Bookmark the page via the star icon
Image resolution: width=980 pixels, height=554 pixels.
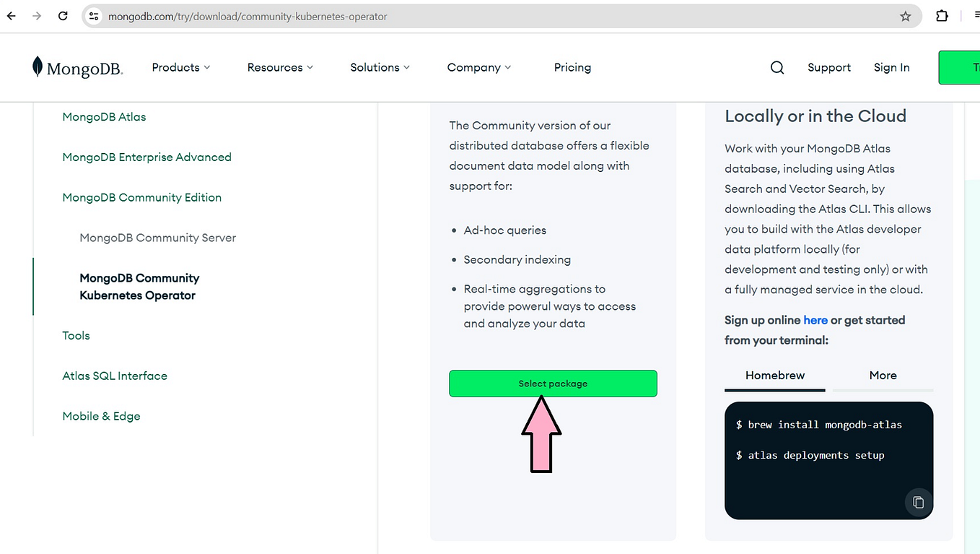point(905,15)
